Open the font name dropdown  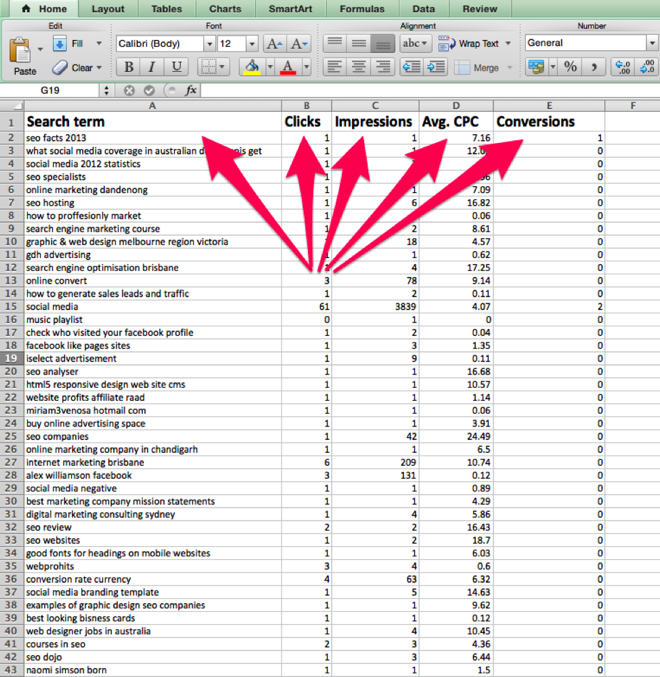point(209,44)
